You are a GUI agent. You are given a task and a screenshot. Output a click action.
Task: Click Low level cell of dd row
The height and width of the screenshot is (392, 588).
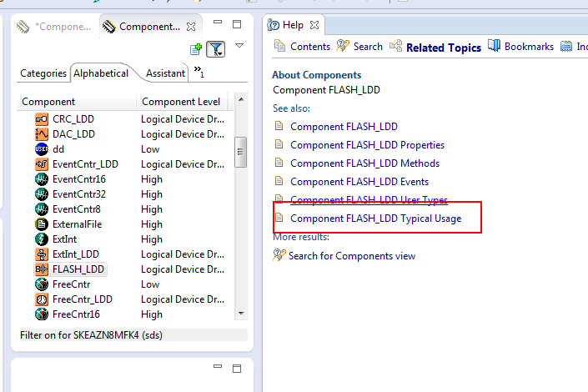click(x=150, y=149)
